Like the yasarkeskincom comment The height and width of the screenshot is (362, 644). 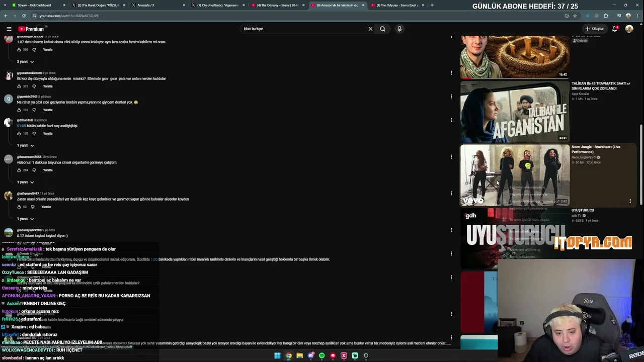click(x=19, y=86)
